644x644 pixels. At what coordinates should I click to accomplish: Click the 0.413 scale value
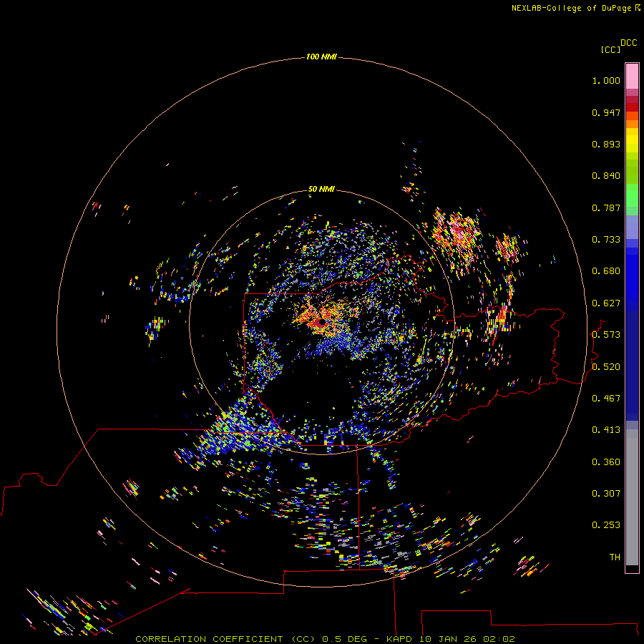(x=606, y=430)
